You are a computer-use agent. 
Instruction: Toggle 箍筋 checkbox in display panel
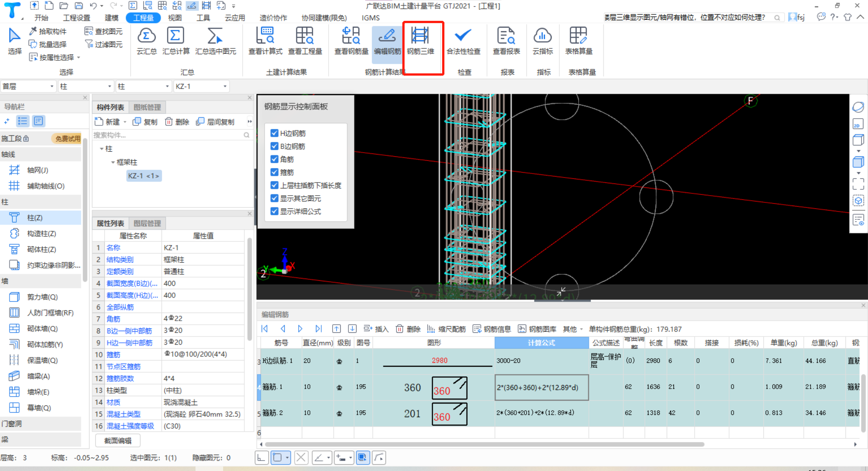pos(274,172)
